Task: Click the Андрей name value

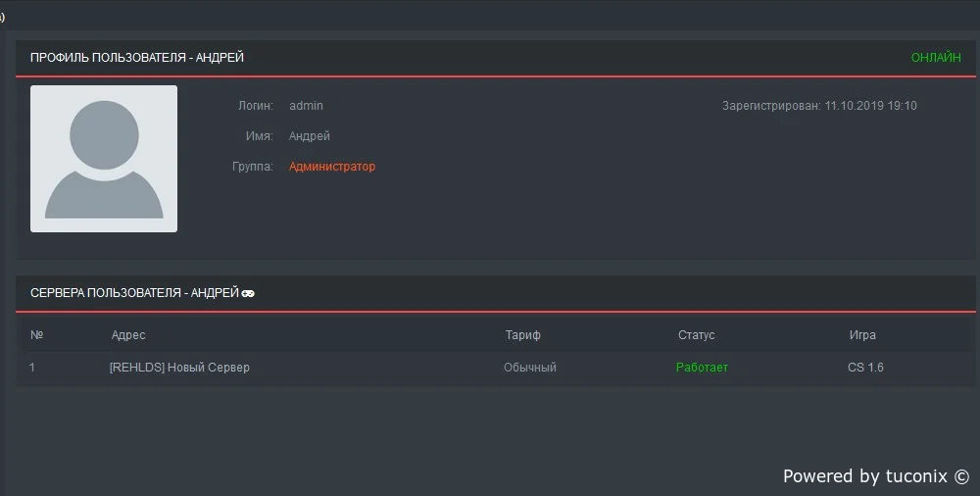Action: [310, 135]
